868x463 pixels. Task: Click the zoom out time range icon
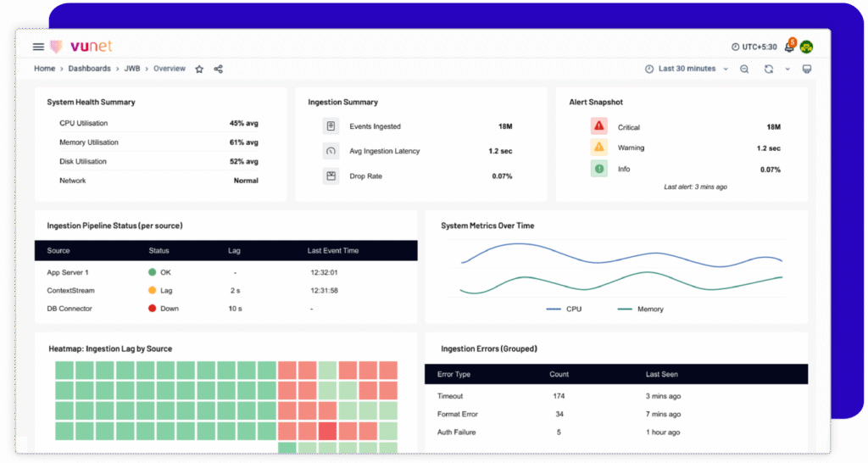(744, 69)
